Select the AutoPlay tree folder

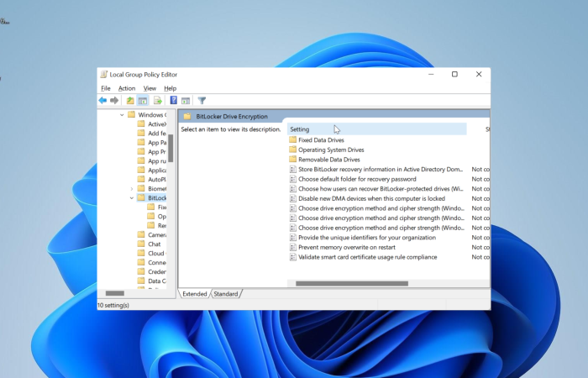[x=152, y=179]
